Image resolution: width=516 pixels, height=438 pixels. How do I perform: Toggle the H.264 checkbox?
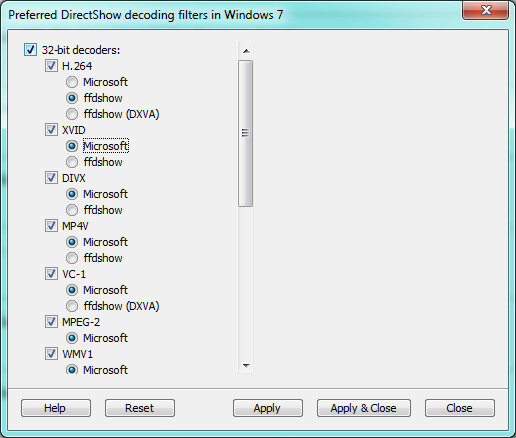pos(51,66)
